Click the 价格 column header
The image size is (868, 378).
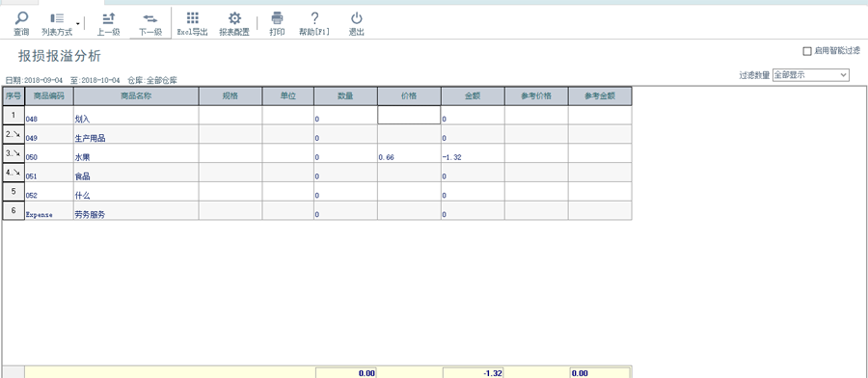point(409,95)
